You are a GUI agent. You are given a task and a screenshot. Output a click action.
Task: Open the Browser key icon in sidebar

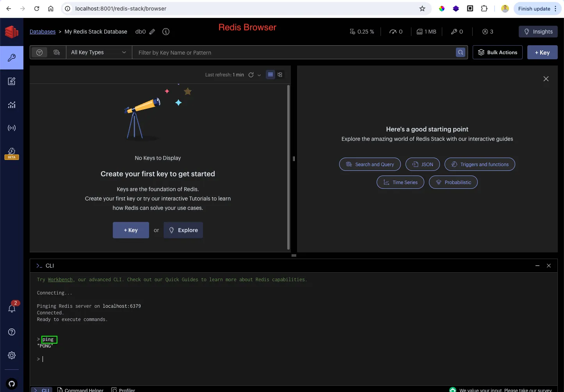[x=12, y=58]
